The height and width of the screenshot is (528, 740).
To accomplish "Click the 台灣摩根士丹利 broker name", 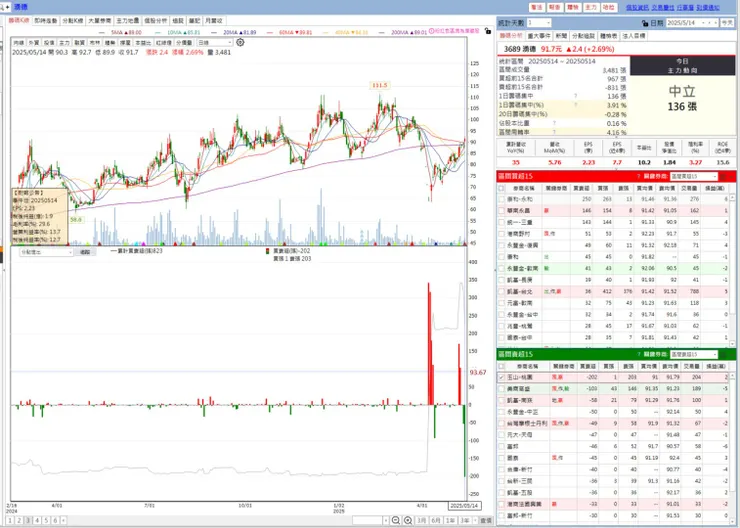I will tap(527, 423).
